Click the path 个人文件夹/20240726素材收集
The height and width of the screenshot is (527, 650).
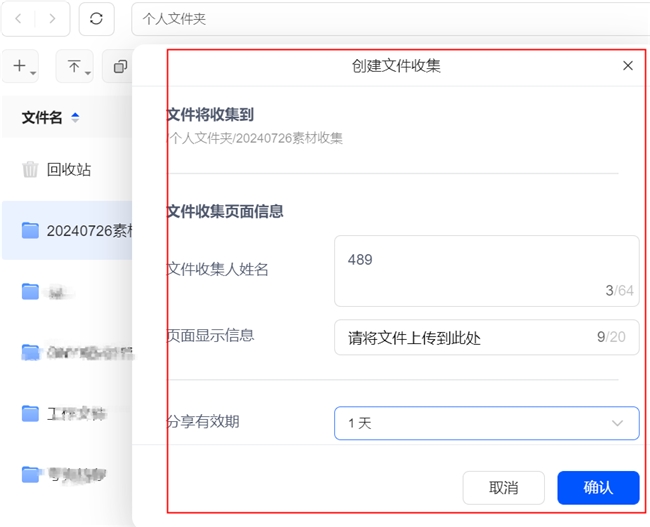coord(256,138)
